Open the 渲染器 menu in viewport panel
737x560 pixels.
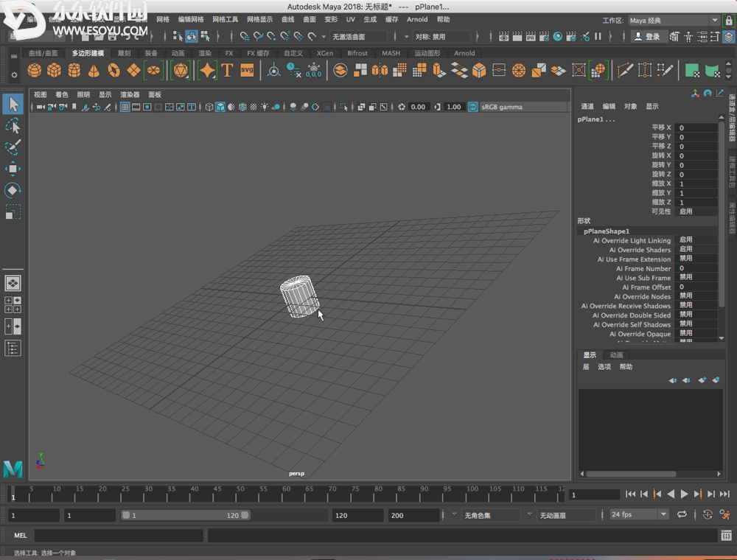(x=130, y=94)
